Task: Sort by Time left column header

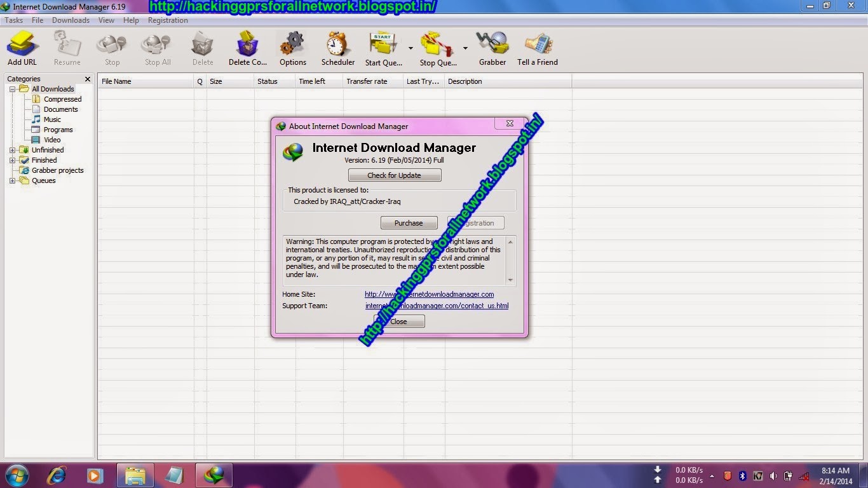Action: [319, 81]
